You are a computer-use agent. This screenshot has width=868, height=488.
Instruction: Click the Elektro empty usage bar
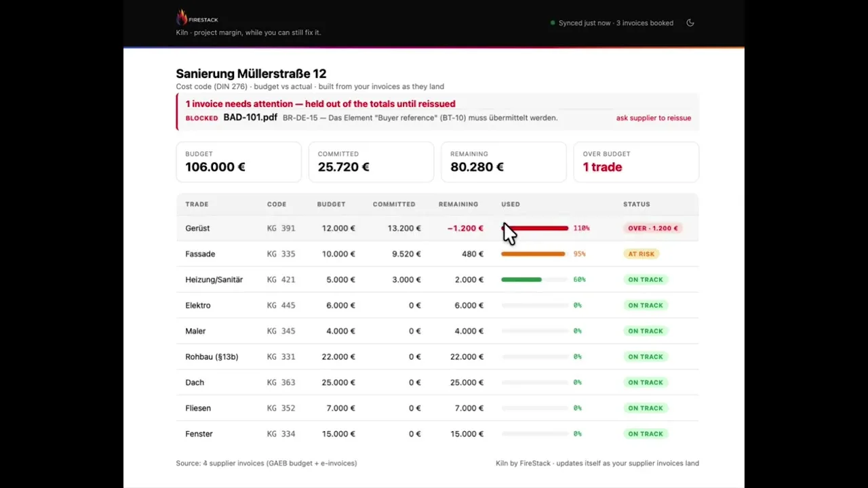click(534, 306)
